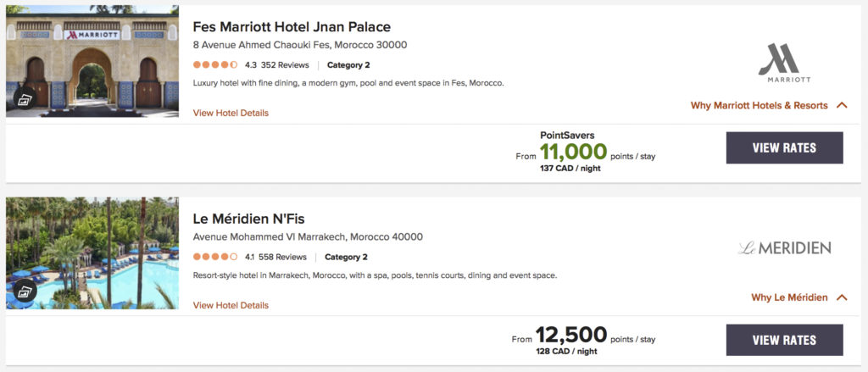Open View Hotel Details for Le Méridien N'Fis
Screen dimensions: 868x372
tap(231, 305)
